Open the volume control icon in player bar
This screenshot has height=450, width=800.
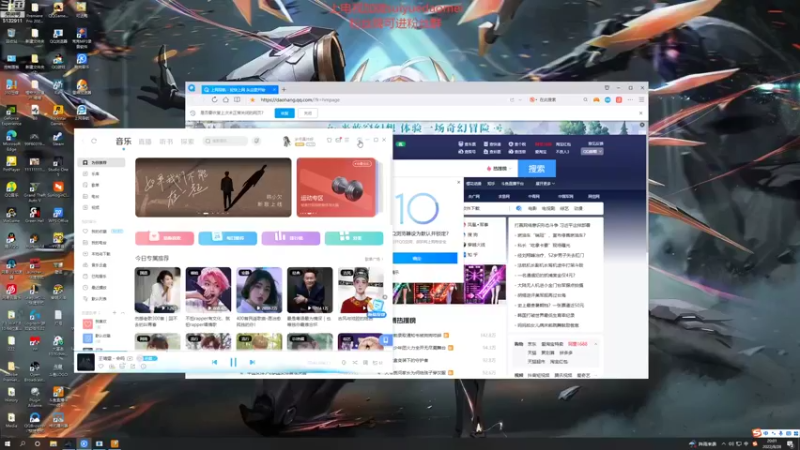pyautogui.click(x=343, y=363)
